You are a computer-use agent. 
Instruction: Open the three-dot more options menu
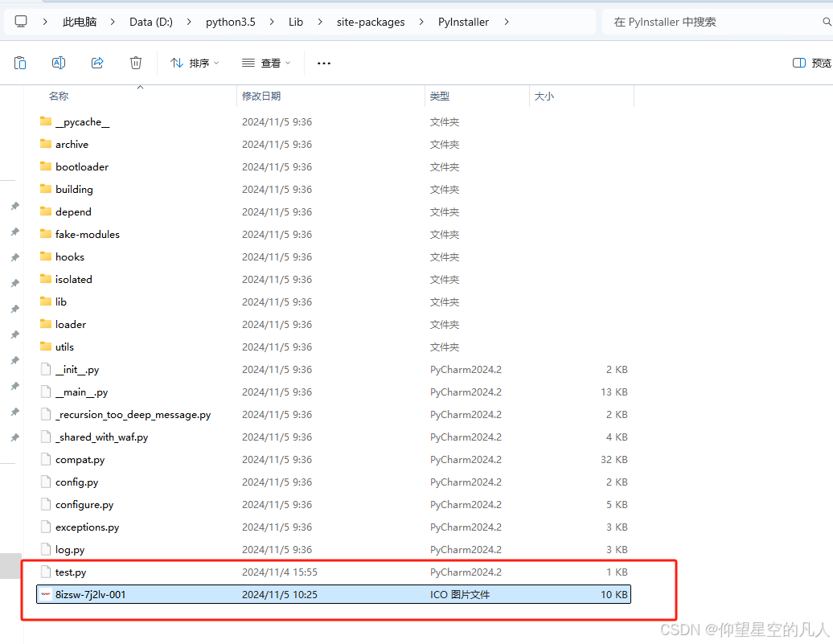pos(324,64)
